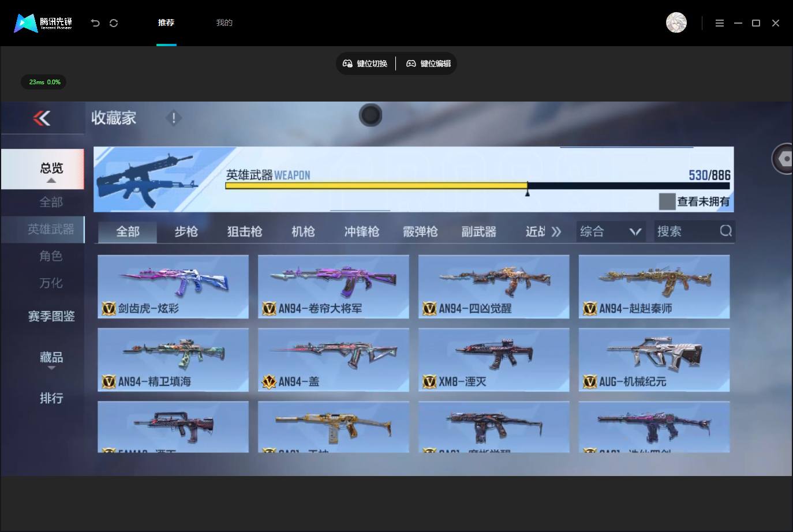Click the V badge on AN94-卷帘大将军
793x532 pixels.
[x=269, y=309]
